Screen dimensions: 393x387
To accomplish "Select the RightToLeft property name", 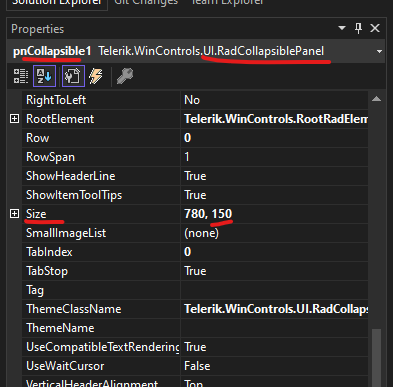I will (x=56, y=100).
